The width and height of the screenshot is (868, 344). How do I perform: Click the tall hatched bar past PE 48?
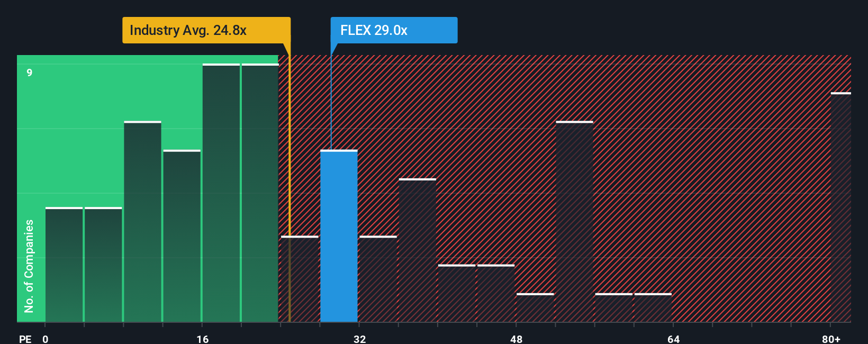pyautogui.click(x=574, y=222)
